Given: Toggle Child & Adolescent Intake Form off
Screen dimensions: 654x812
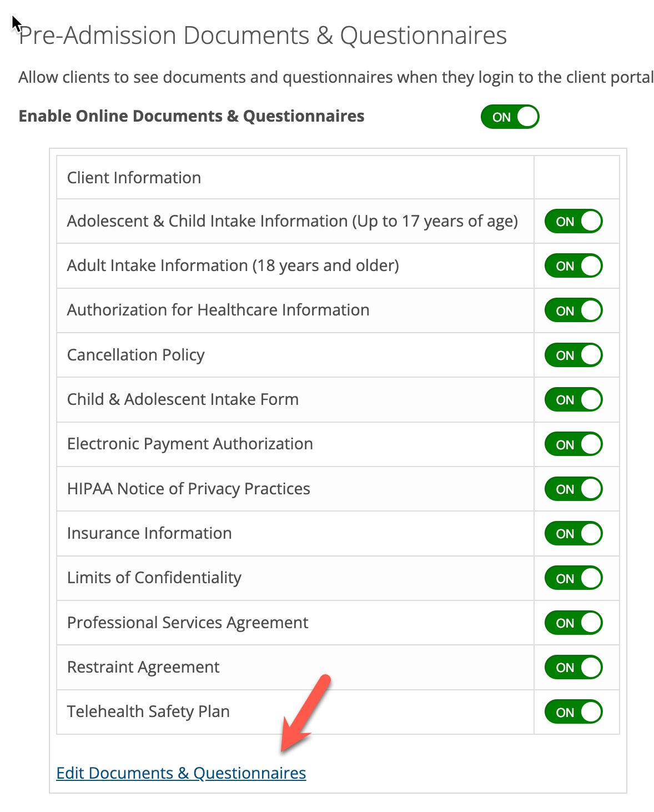Looking at the screenshot, I should click(572, 399).
